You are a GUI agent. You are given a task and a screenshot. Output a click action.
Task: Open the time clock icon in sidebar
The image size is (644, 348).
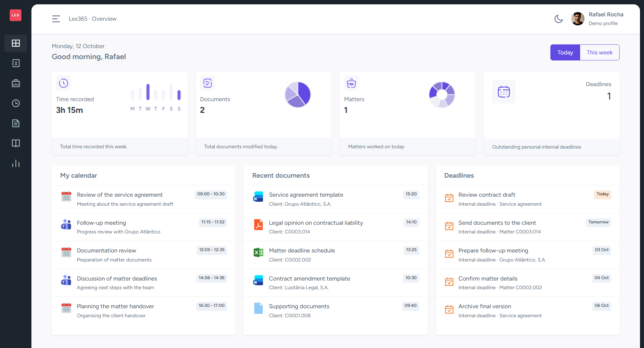(x=16, y=103)
